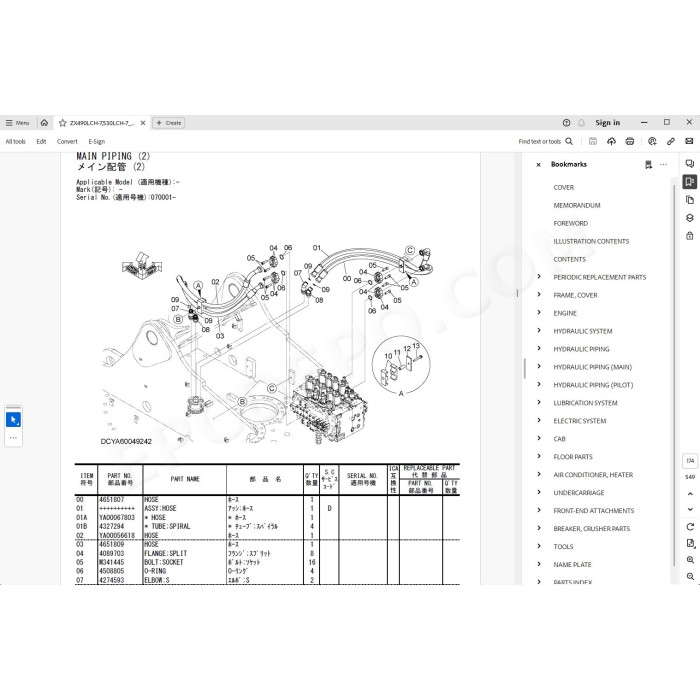Open the hamburger Menu button

17,123
